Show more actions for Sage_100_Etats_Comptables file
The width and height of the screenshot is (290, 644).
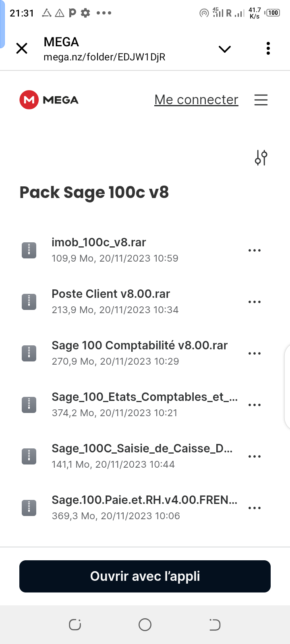pos(255,405)
